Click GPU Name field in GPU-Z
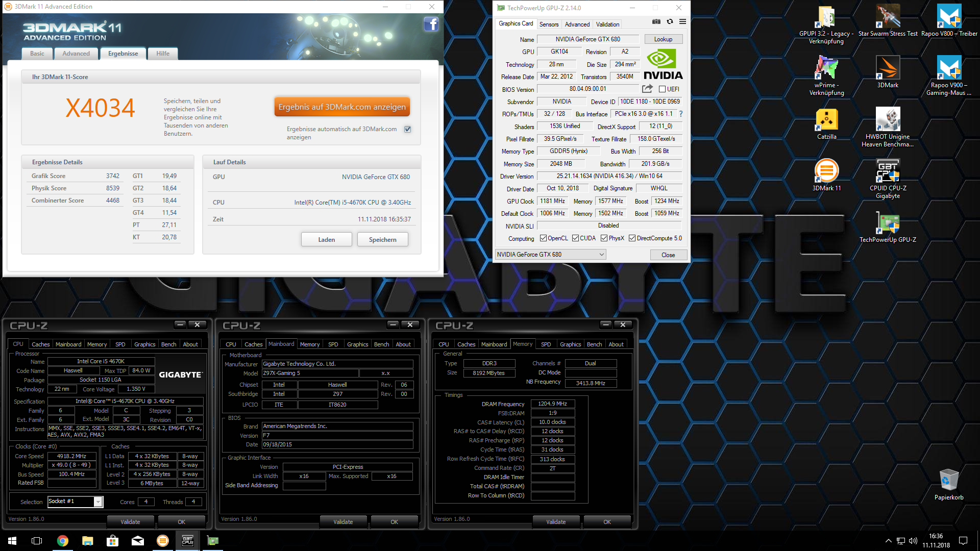Screen dimensions: 980x551 tap(587, 39)
